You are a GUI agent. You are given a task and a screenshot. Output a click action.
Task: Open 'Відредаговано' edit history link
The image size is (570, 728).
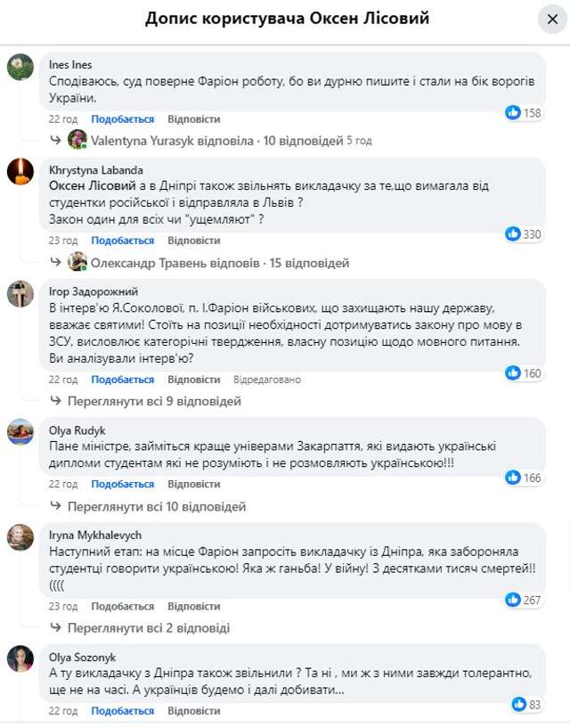coord(267,380)
